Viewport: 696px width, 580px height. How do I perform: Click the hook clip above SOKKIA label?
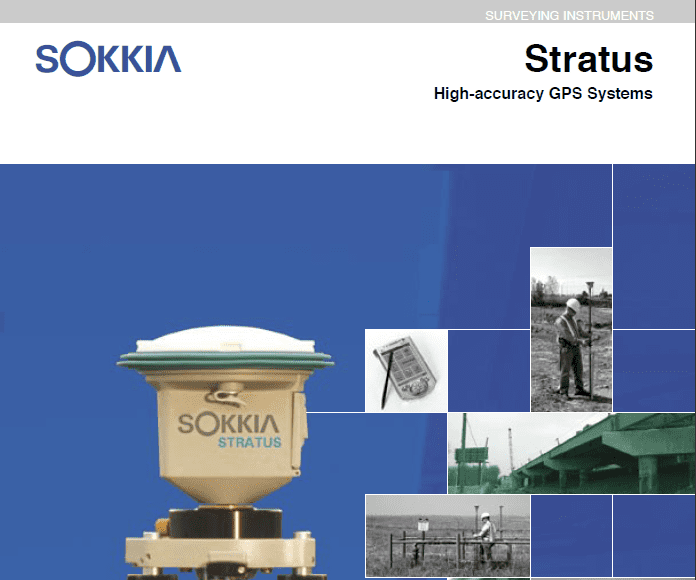(228, 392)
